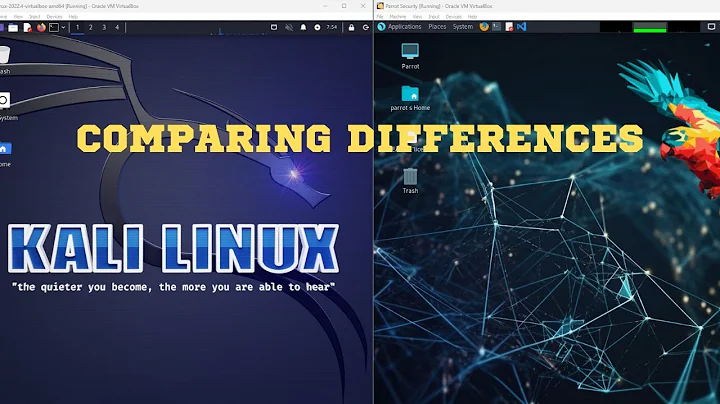Click the logout icon in Kali panel
Viewport: 720px width, 404px height.
(366, 28)
